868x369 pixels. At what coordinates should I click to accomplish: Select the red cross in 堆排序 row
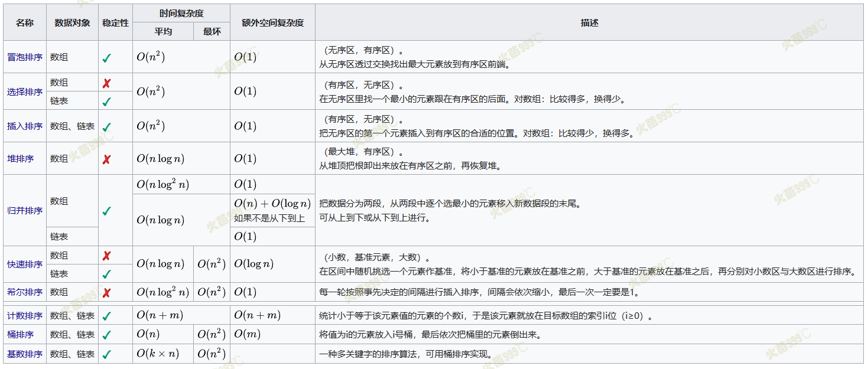click(106, 159)
